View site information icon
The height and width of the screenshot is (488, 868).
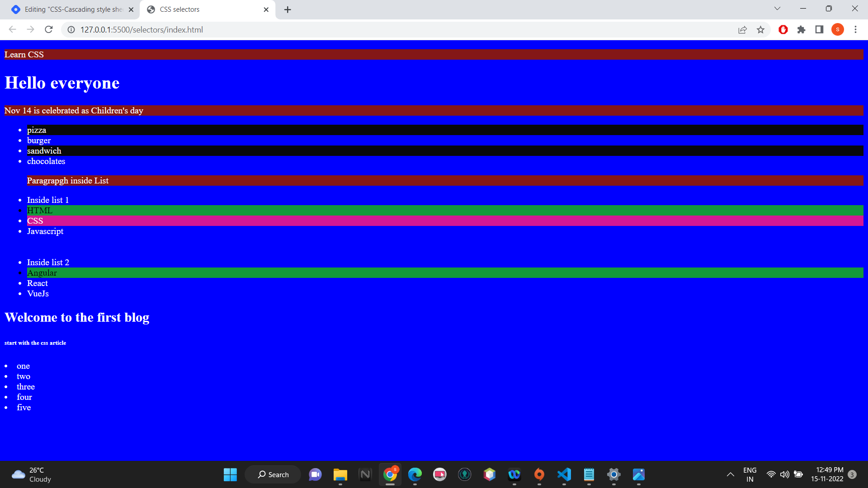[71, 29]
